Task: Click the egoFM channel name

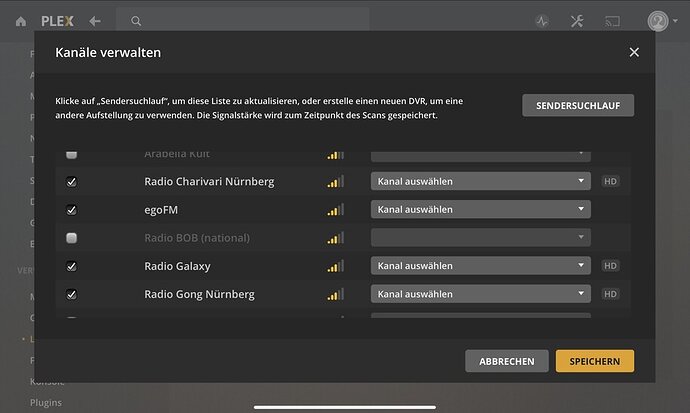Action: 161,210
